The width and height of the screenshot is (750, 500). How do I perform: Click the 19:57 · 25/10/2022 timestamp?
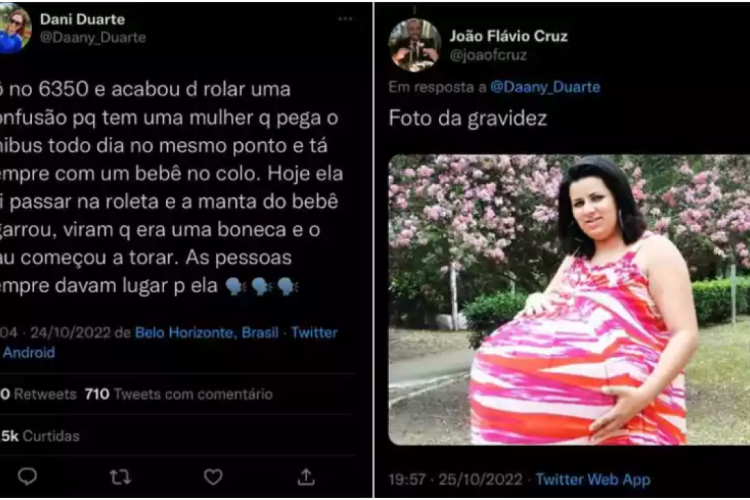(x=455, y=479)
